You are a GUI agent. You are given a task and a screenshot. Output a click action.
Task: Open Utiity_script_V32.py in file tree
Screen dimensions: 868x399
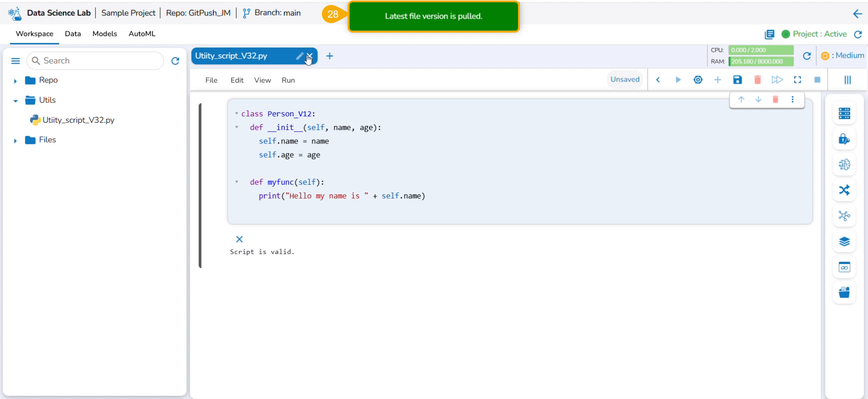[78, 120]
